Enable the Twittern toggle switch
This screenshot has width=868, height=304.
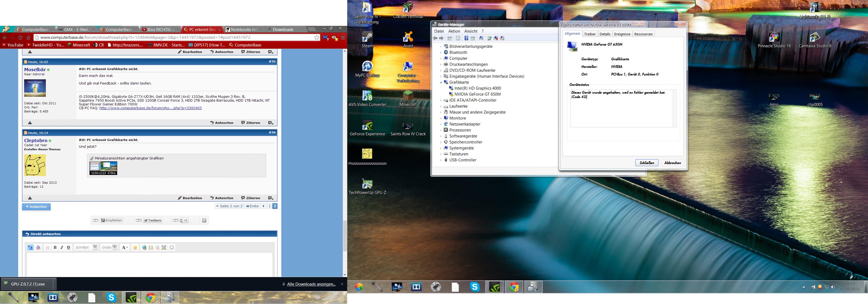click(x=138, y=220)
